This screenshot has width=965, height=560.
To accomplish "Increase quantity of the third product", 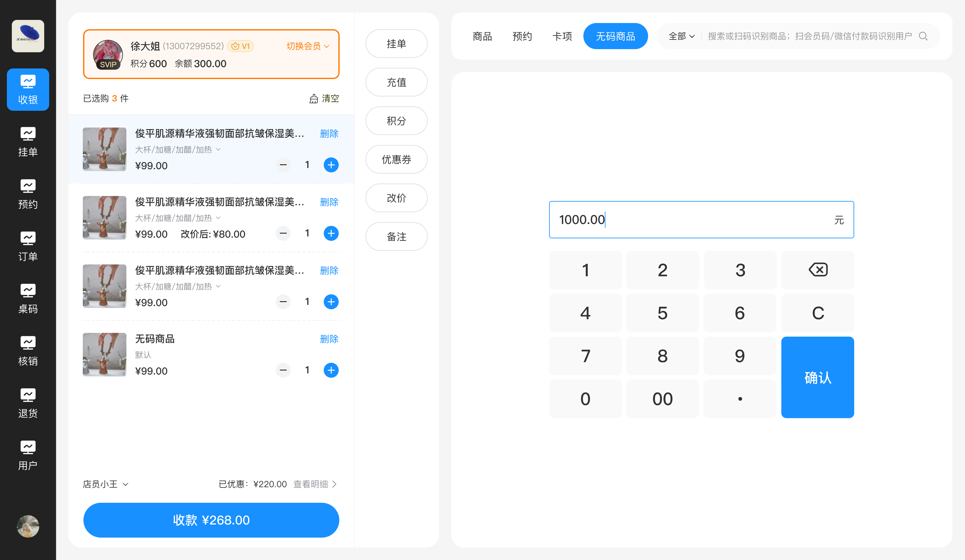I will 331,302.
